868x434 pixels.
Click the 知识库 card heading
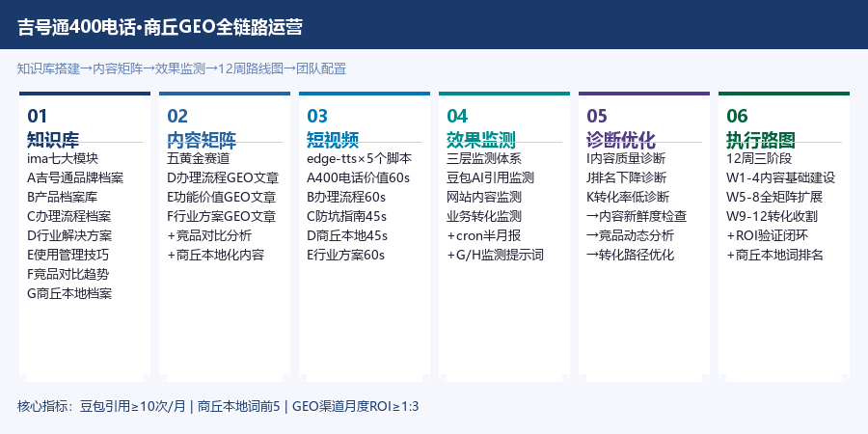(53, 140)
